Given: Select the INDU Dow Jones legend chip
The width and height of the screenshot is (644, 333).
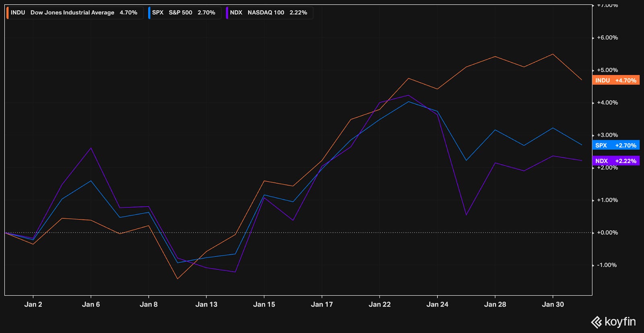Looking at the screenshot, I should tap(75, 12).
